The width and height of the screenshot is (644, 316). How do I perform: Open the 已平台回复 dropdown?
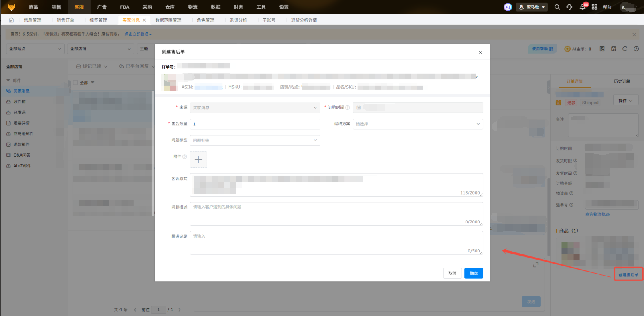(x=137, y=66)
